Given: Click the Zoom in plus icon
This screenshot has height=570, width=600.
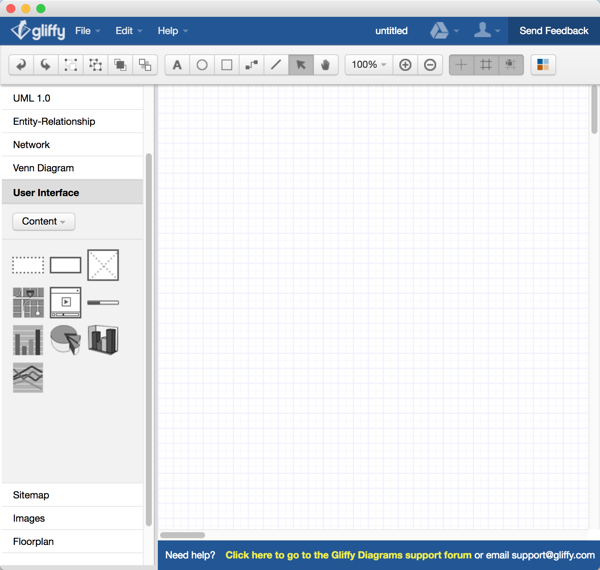Looking at the screenshot, I should 405,65.
